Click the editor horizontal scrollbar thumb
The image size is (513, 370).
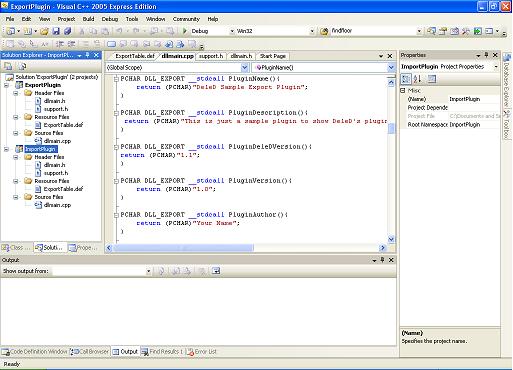pos(183,248)
